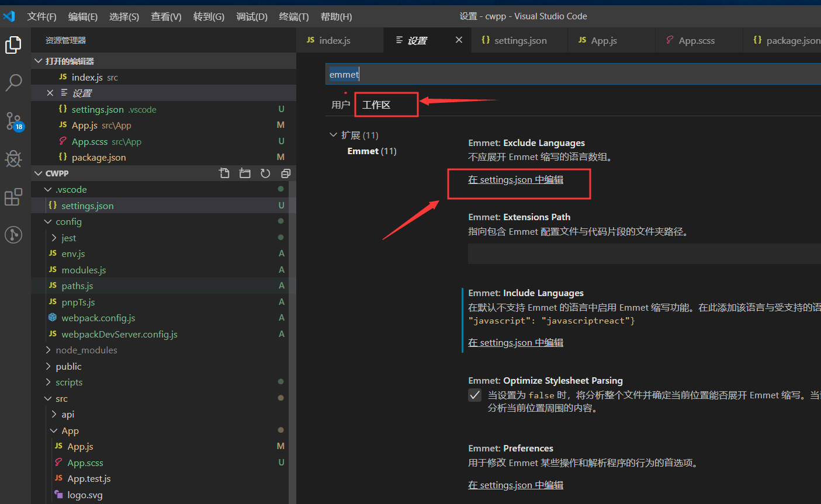Expand the jest folder

[54, 238]
